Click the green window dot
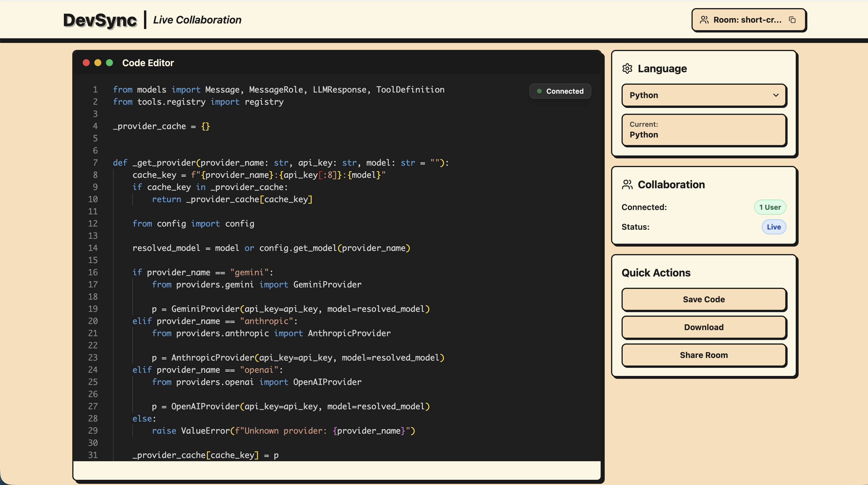Viewport: 868px width, 485px height. pos(109,63)
